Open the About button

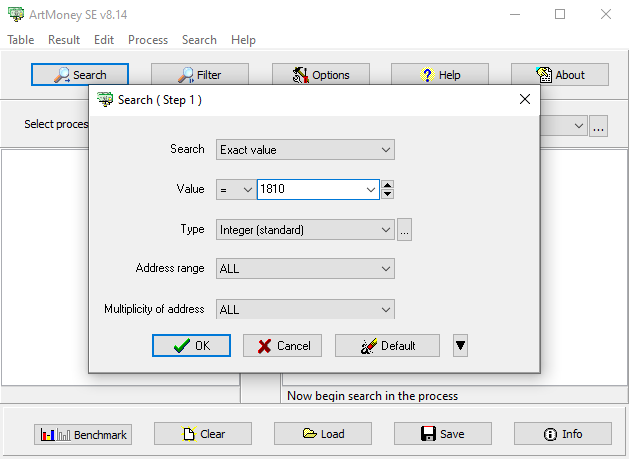(x=560, y=75)
